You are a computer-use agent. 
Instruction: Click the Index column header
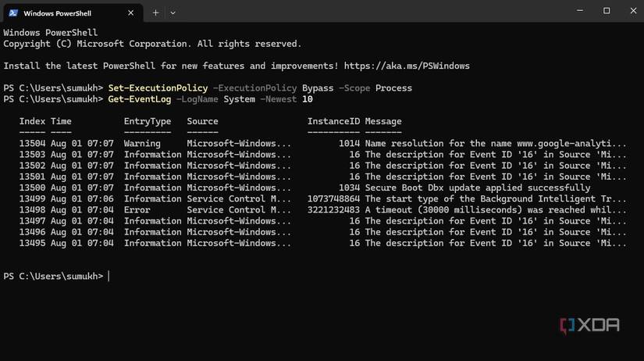(x=32, y=121)
